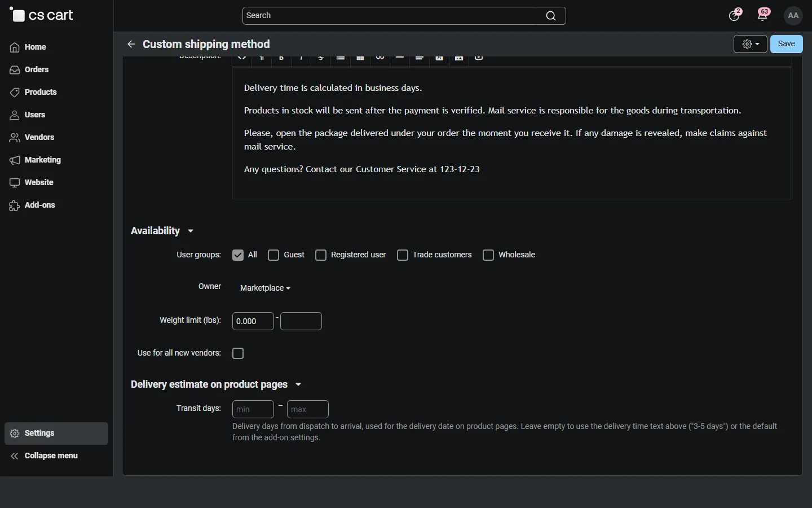Click the text "Delivery time is calculated in business days."
The height and width of the screenshot is (508, 812).
click(333, 88)
